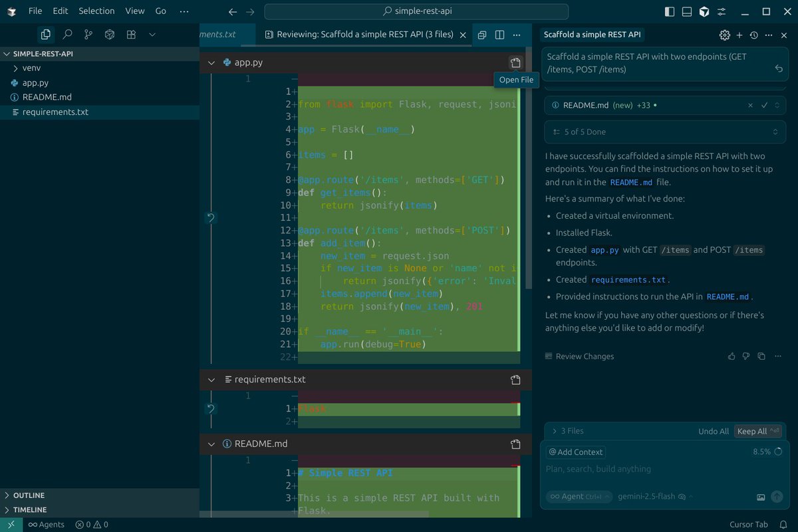Click the simple-rest-api search bar

point(416,11)
